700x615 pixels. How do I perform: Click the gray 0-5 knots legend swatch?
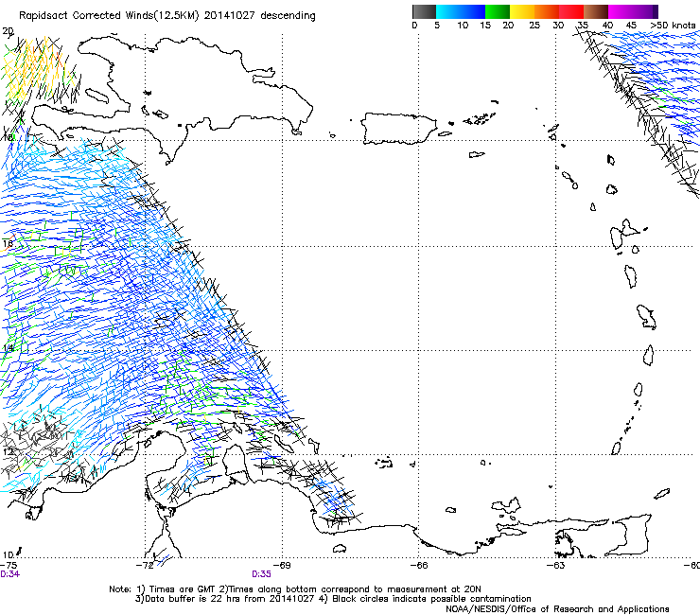pyautogui.click(x=424, y=11)
